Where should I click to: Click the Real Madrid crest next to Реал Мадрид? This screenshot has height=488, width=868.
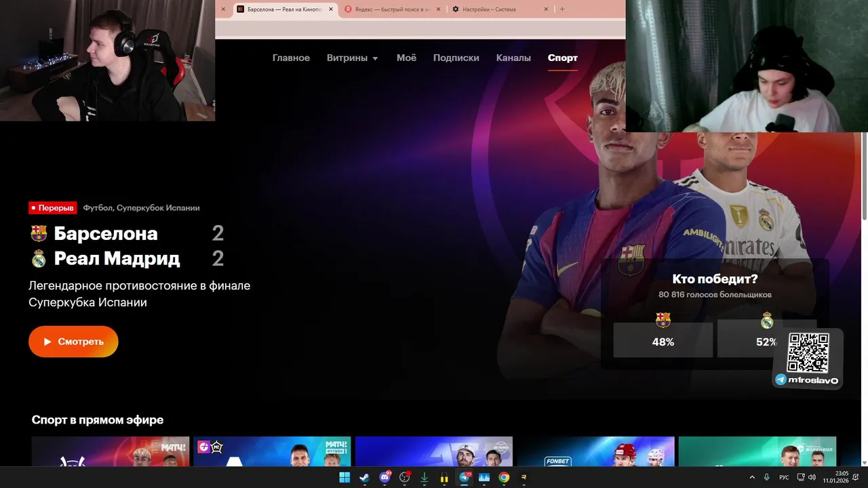pyautogui.click(x=39, y=259)
